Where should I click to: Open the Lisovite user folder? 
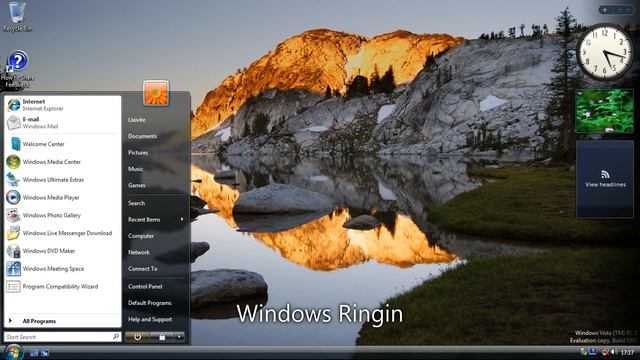[136, 120]
